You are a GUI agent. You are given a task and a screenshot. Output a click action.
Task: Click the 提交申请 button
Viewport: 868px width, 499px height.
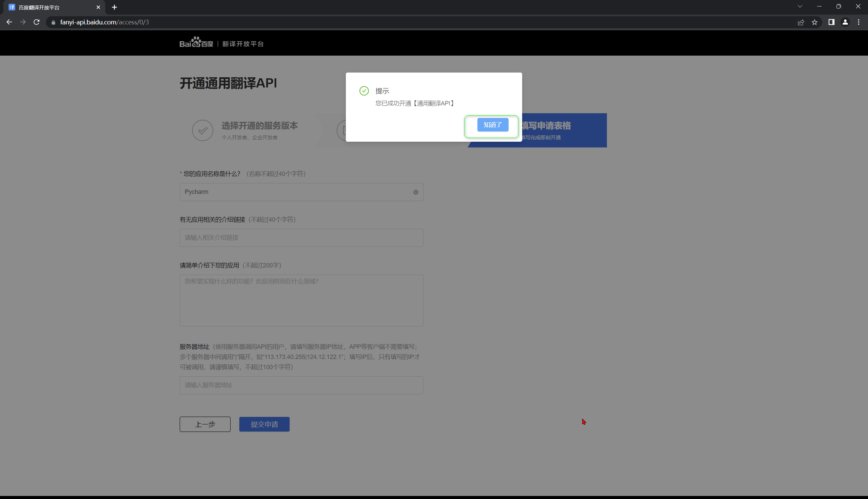[x=264, y=424]
